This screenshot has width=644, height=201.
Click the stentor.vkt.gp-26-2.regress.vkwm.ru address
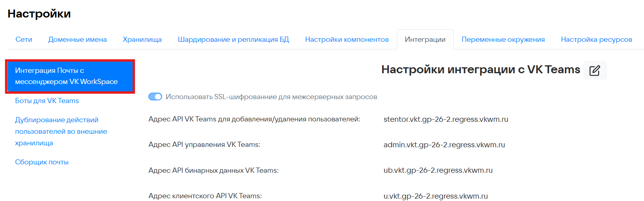[446, 119]
